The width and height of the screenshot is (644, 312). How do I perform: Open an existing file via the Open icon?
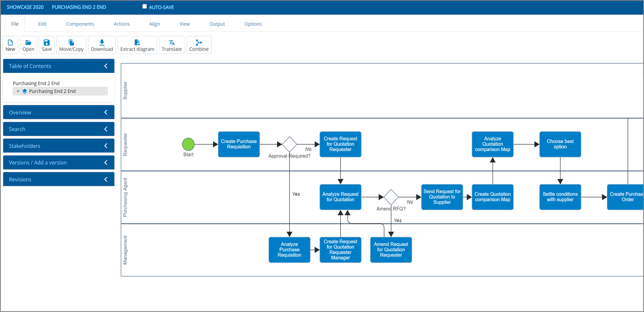coord(28,45)
